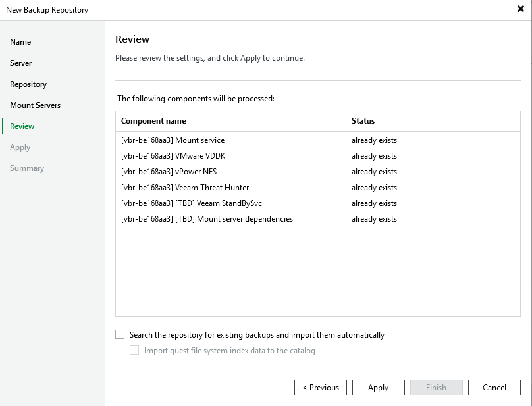Select the VMware VDDK component row
Screen dimensions: 532x406
(x=174, y=156)
